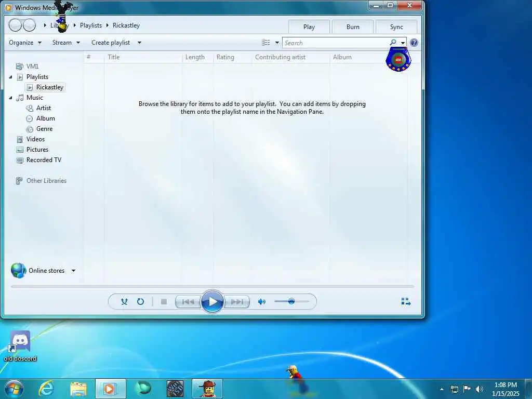Click the Forward navigation button
Screen dimensions: 532x399
tap(29, 25)
